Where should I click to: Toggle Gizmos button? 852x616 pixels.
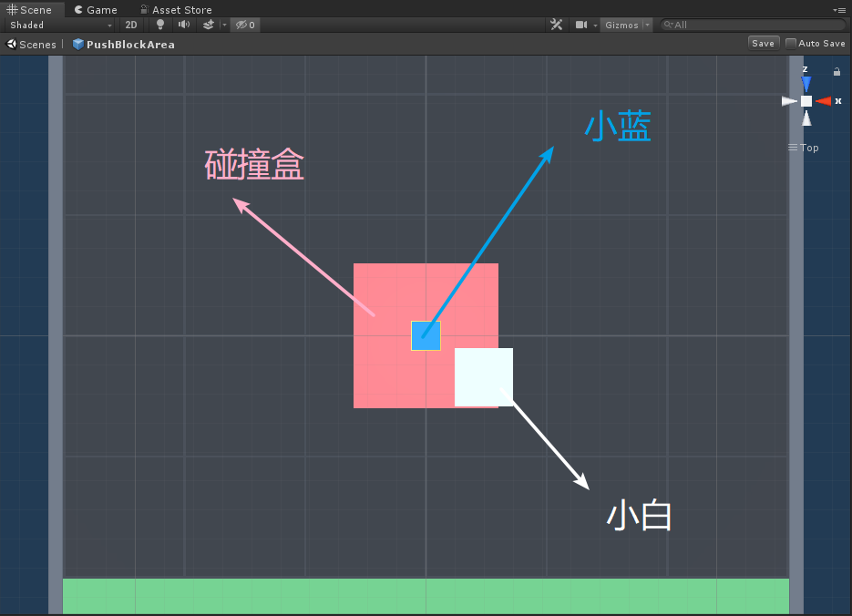[621, 25]
